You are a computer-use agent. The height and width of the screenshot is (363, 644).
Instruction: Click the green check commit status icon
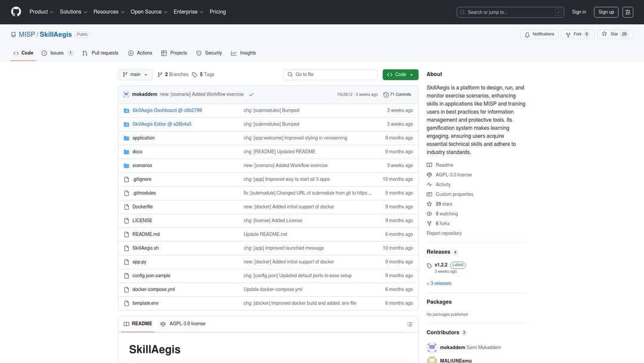tap(251, 94)
